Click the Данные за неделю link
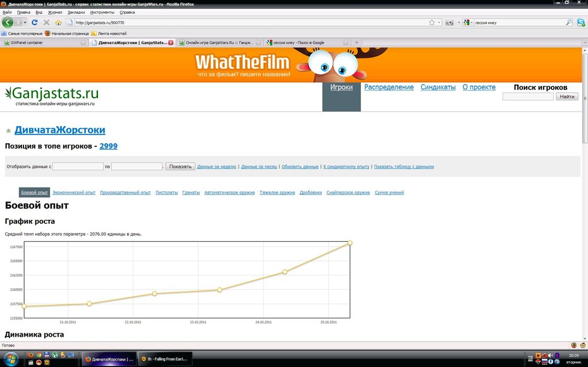The image size is (588, 367). (216, 167)
